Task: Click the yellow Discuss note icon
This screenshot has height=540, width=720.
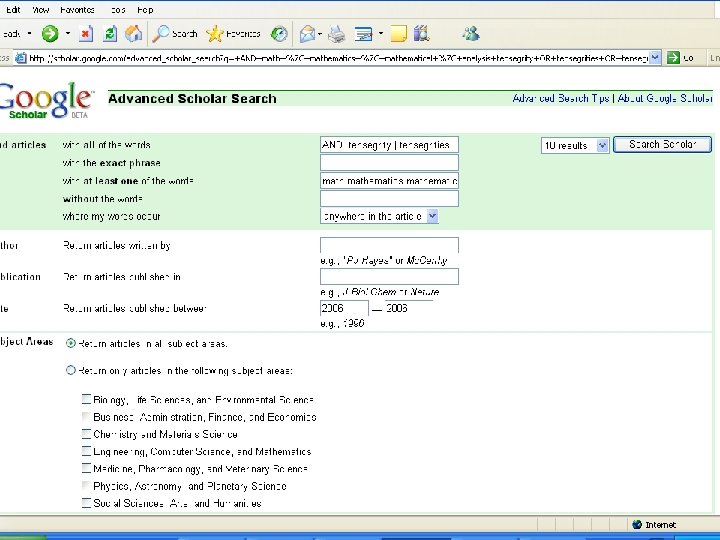Action: point(398,34)
